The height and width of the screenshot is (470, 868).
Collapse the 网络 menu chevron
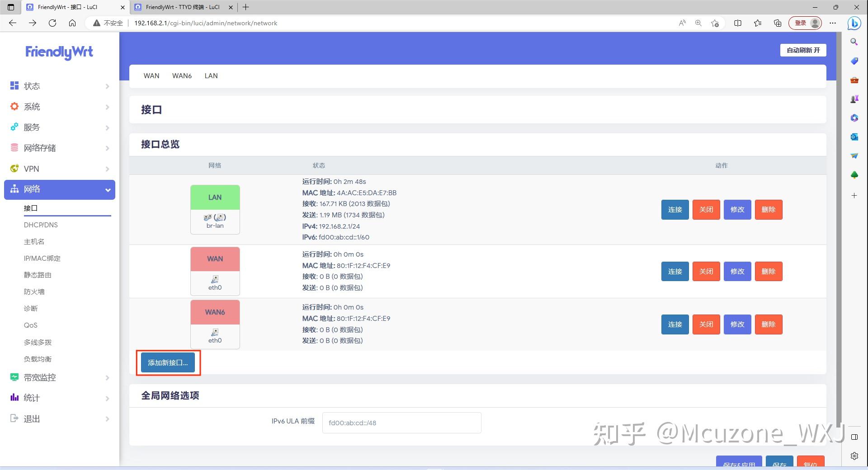tap(108, 190)
